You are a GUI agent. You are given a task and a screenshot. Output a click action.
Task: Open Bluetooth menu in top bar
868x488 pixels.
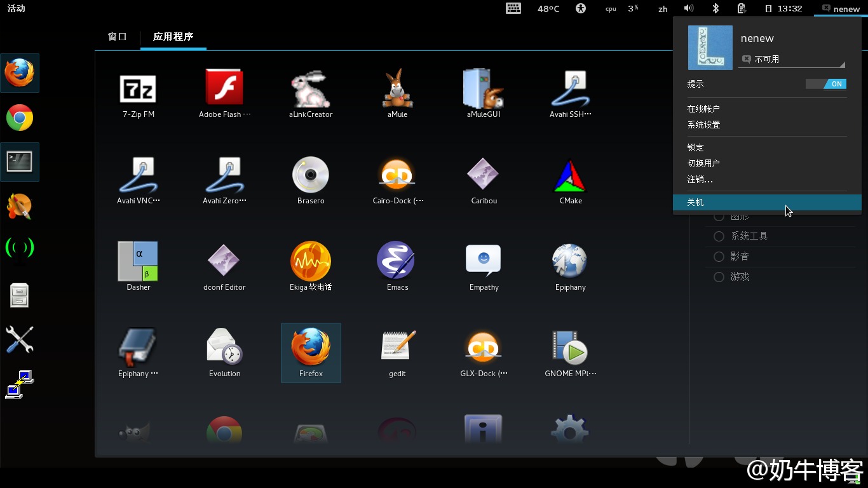(715, 8)
